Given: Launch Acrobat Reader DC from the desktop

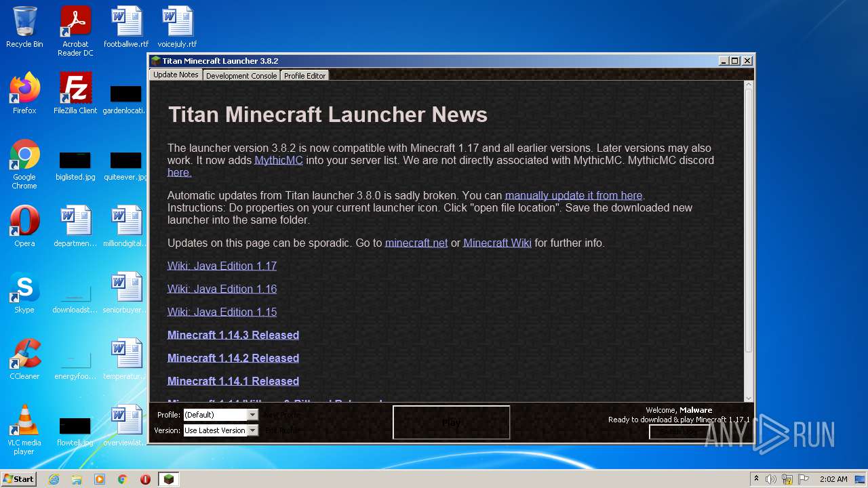Looking at the screenshot, I should [x=75, y=31].
